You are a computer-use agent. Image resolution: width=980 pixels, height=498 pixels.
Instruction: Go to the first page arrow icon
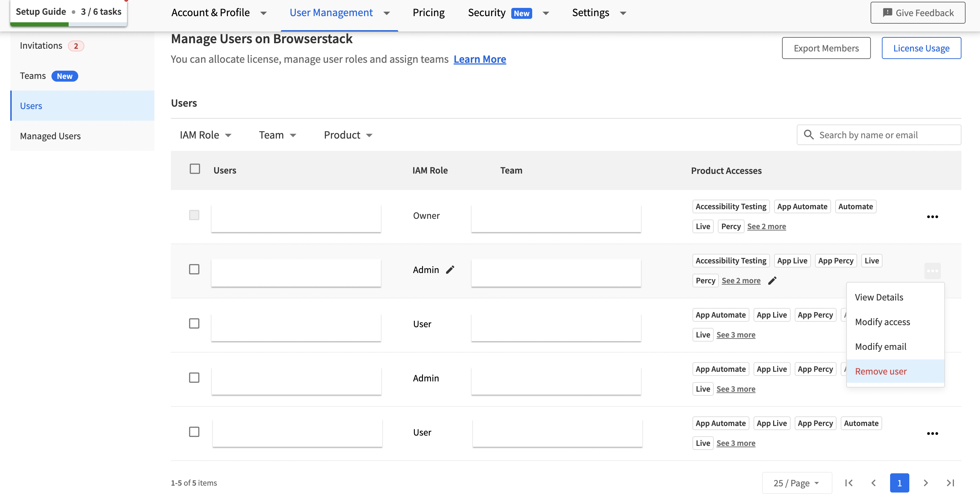(x=849, y=483)
